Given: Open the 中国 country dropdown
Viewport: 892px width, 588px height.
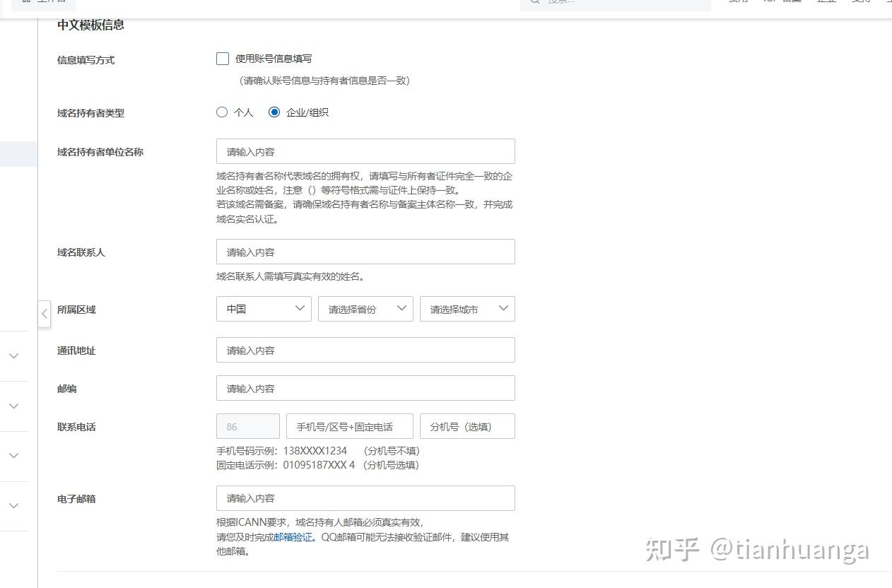Looking at the screenshot, I should (x=264, y=309).
